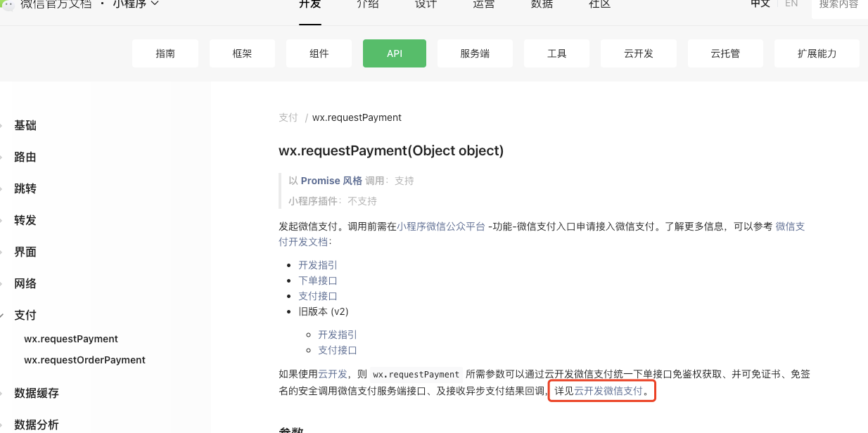Viewport: 868px width, 433px height.
Task: Expand the 界面 sidebar category
Action: pyautogui.click(x=25, y=252)
